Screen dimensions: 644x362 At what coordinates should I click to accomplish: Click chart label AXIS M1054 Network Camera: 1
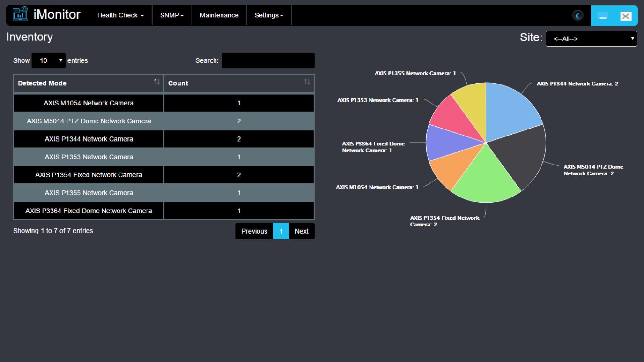tap(377, 187)
